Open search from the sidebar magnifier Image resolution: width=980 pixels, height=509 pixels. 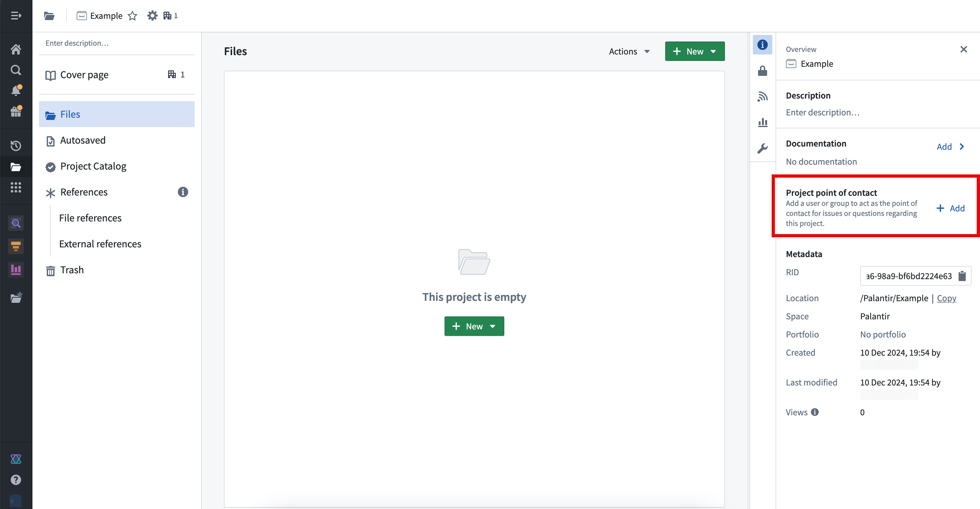(x=16, y=70)
